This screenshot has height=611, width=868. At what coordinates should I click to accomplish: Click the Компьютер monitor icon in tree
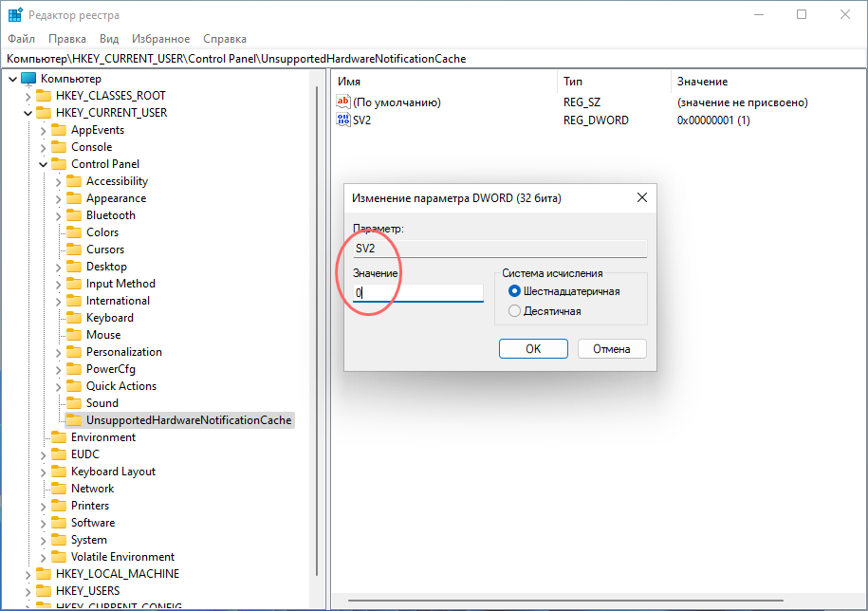(x=28, y=79)
